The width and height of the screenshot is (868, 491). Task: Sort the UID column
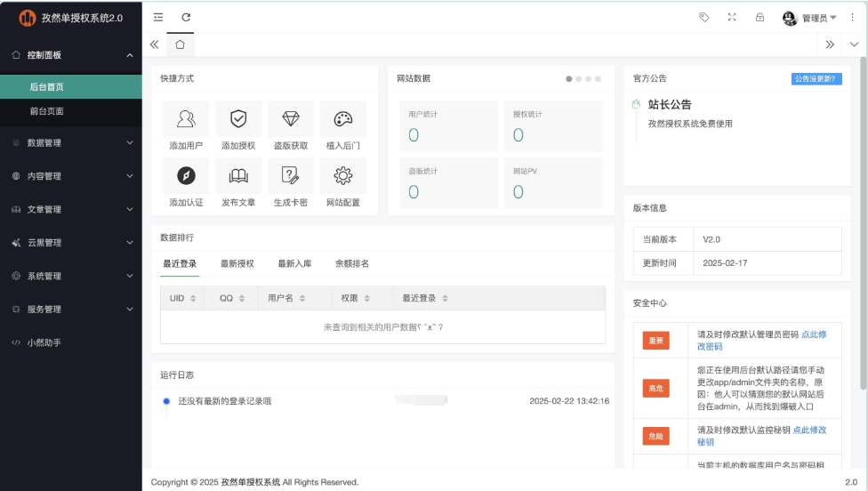click(193, 298)
